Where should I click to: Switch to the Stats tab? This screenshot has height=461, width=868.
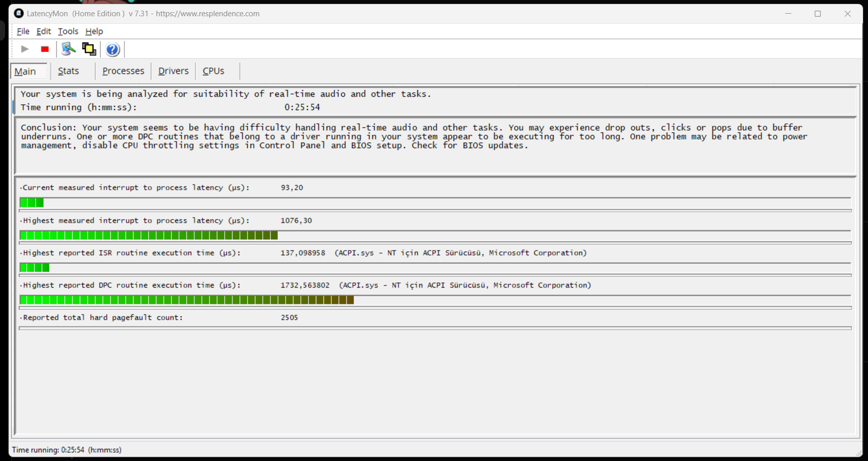[69, 71]
